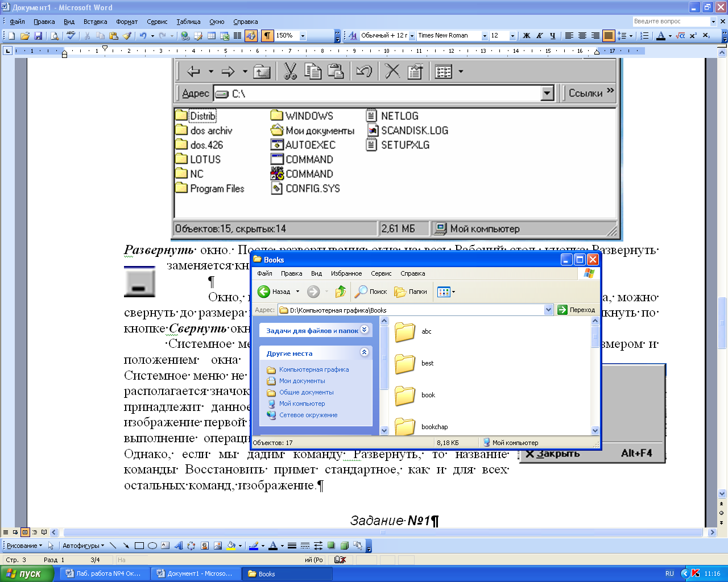This screenshot has height=582, width=728.
Task: Select the Line drawing tool
Action: pos(113,546)
